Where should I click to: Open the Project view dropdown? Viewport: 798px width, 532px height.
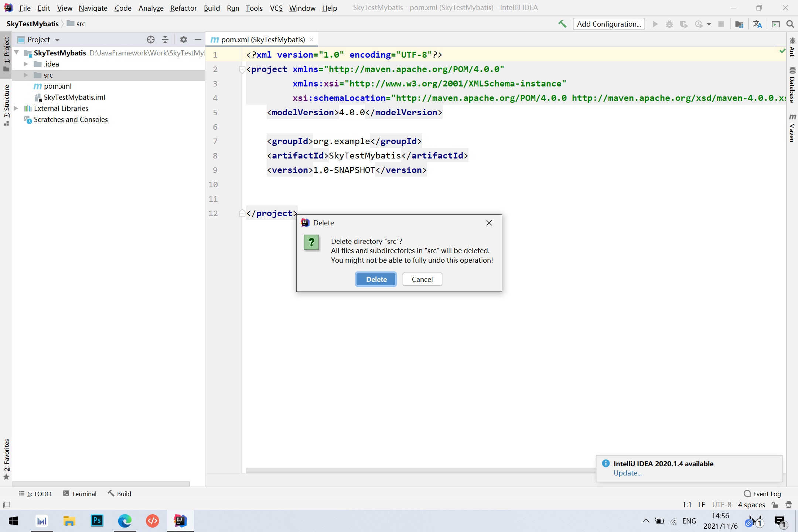point(57,40)
